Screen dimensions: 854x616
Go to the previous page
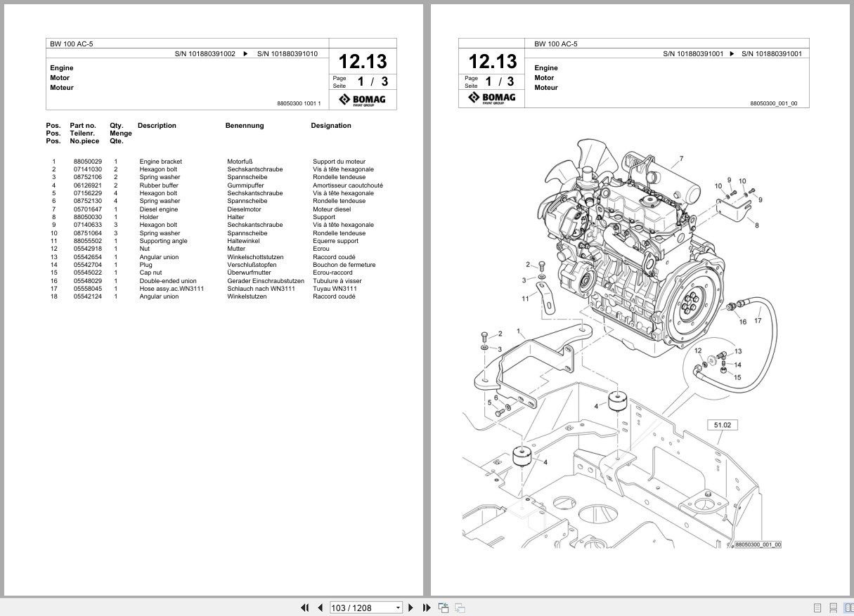tap(321, 608)
